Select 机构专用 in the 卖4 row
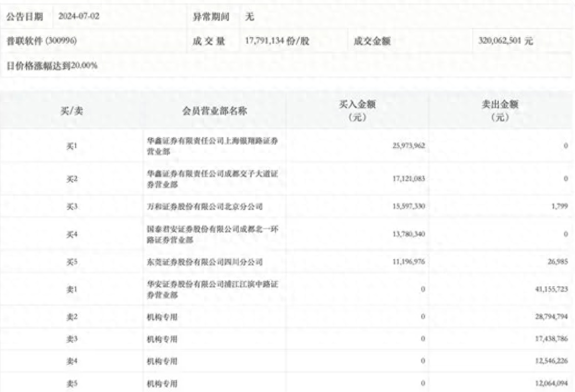Viewport: 575px width, 392px height. [x=162, y=361]
